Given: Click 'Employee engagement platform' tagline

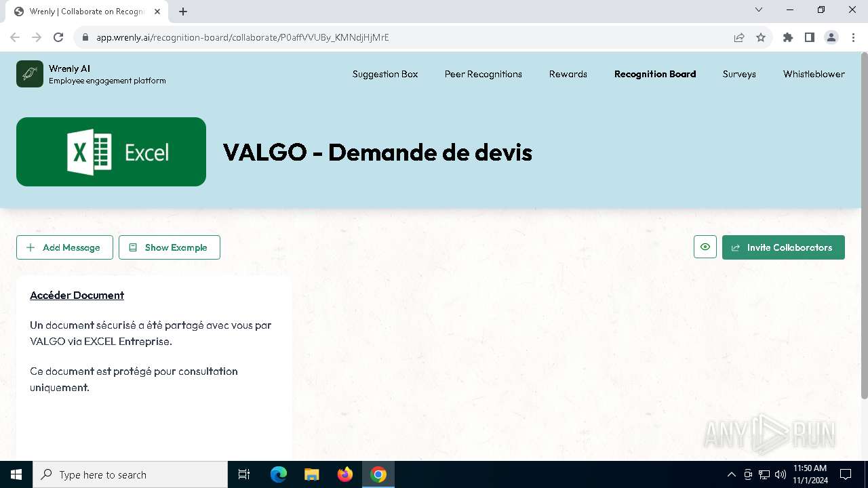Looking at the screenshot, I should click(107, 81).
